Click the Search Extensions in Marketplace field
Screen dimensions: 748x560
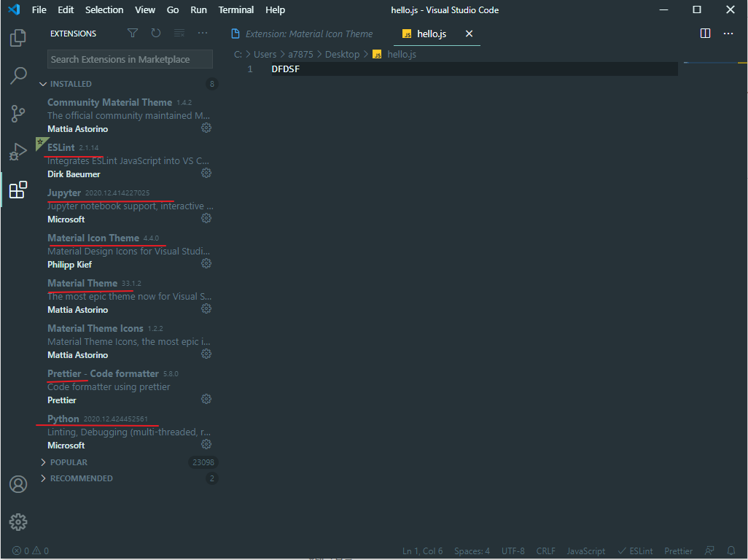(x=130, y=59)
